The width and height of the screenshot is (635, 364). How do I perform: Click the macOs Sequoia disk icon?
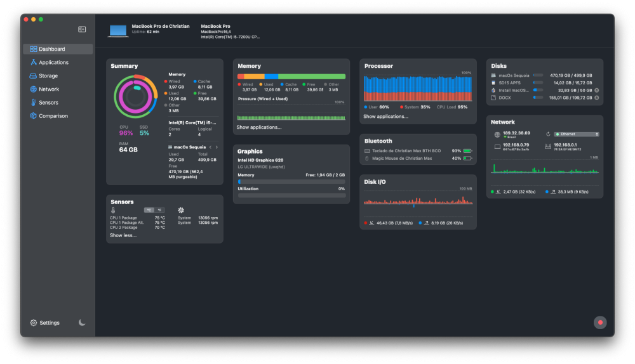pyautogui.click(x=493, y=75)
